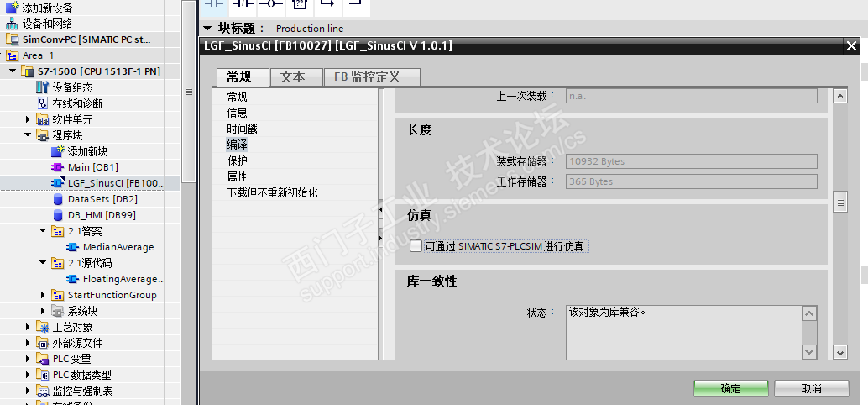Screen dimensions: 868x405
Task: Expand the 系统块 node
Action: tap(43, 311)
